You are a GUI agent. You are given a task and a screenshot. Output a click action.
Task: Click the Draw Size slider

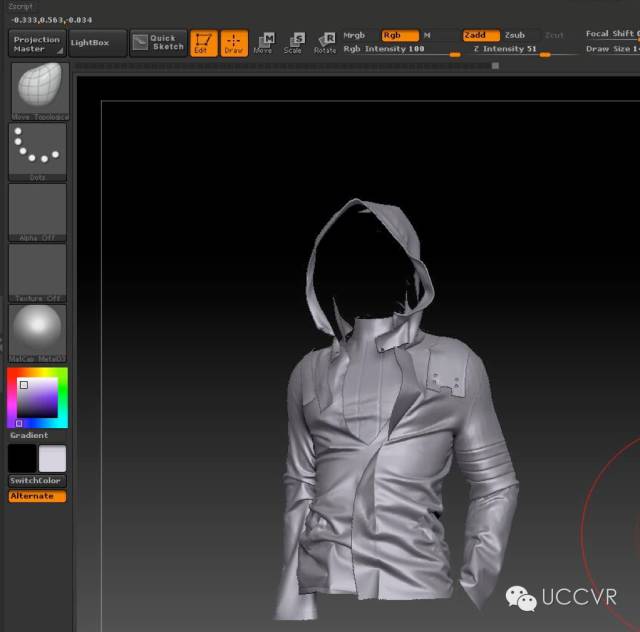click(611, 49)
